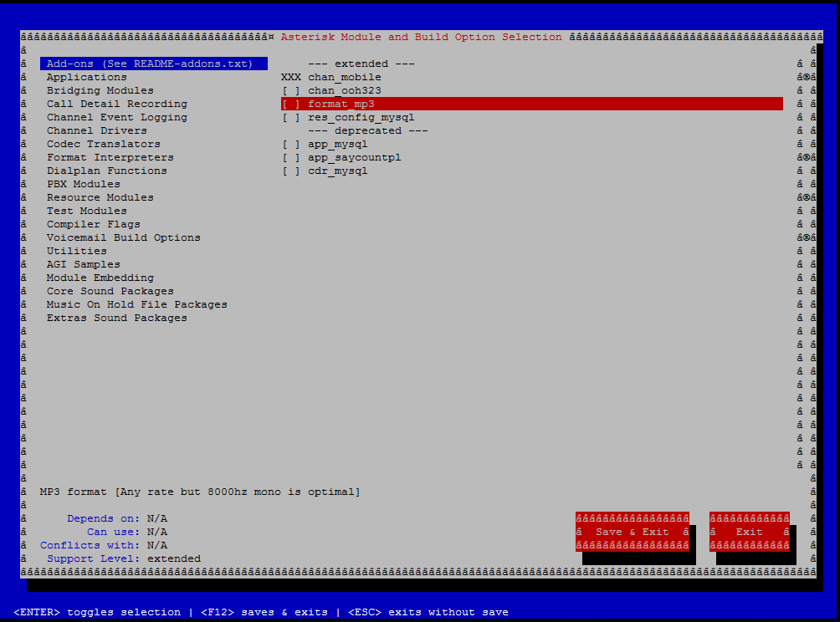Click the Can use: N/A line
Screen dimensions: 840x622
coord(127,532)
